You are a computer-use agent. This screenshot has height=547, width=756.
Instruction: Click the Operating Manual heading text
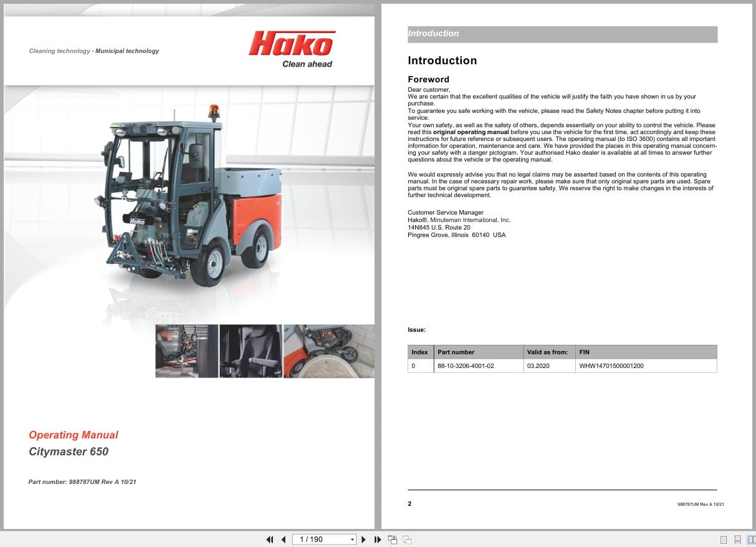click(x=73, y=435)
